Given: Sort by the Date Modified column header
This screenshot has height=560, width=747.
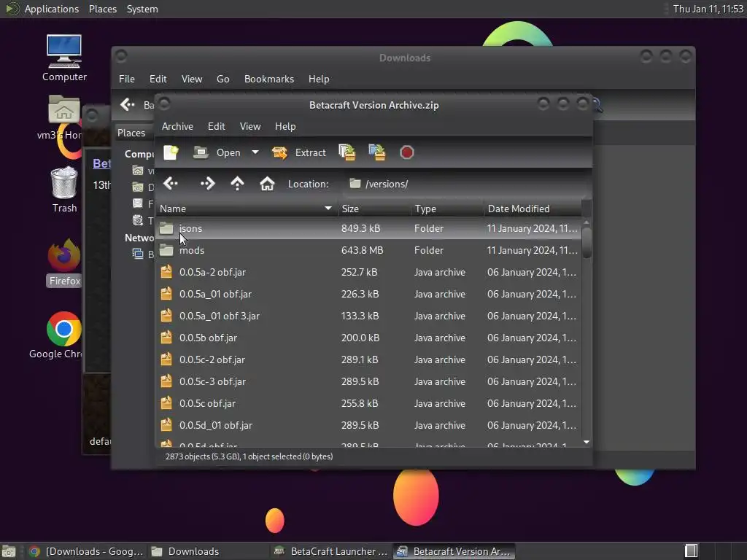Looking at the screenshot, I should pos(533,209).
